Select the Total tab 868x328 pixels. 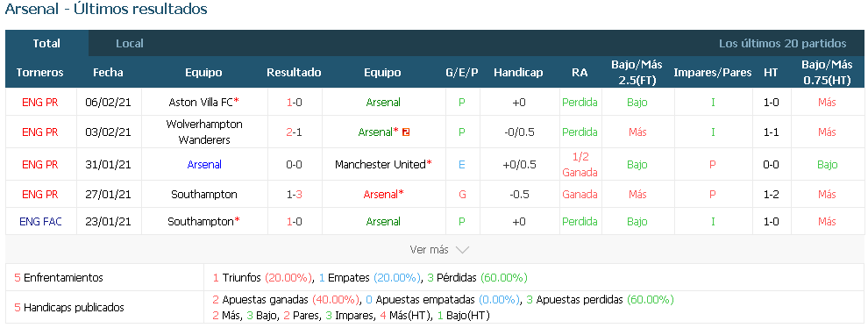(46, 43)
